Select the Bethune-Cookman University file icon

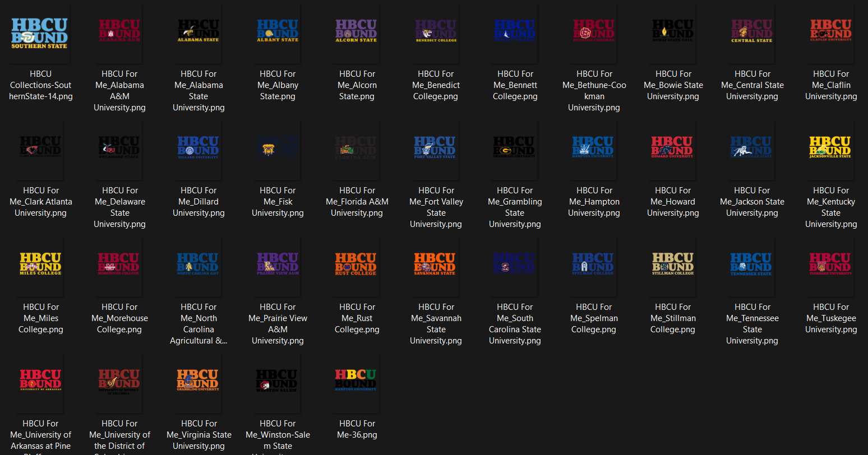594,34
